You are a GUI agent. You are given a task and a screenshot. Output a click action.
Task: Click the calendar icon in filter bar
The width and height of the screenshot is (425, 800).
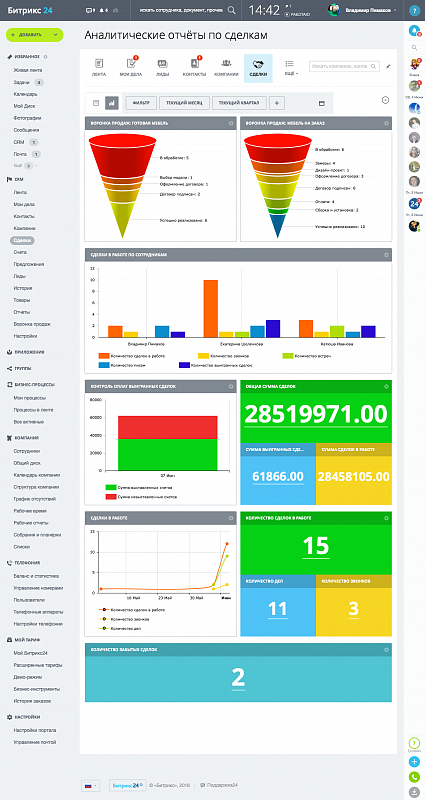[321, 103]
